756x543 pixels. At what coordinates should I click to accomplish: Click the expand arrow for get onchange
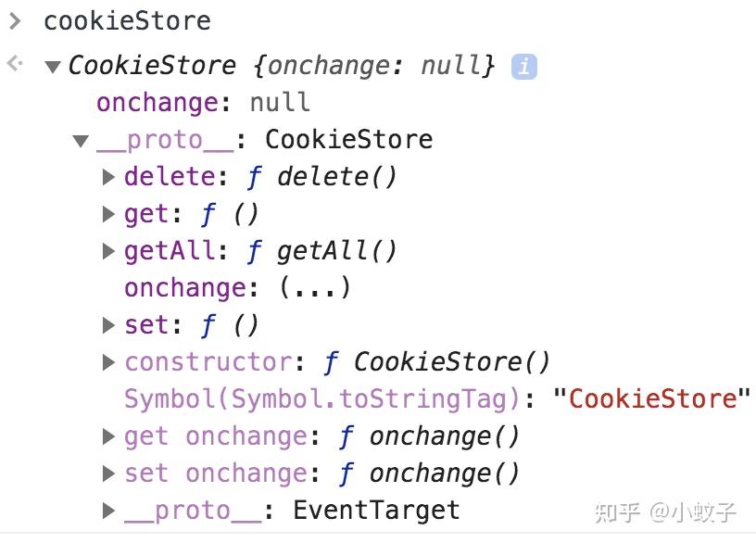[x=109, y=436]
